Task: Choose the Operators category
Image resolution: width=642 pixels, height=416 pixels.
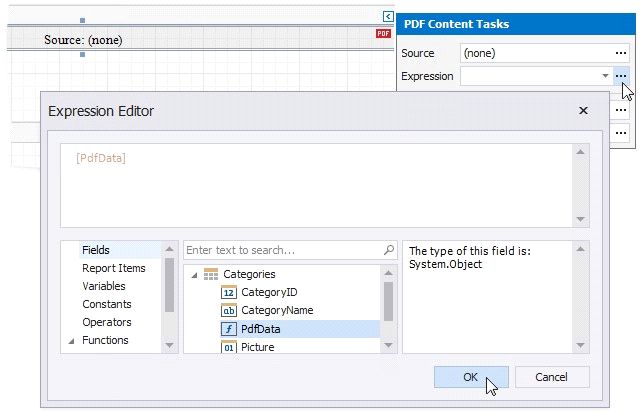Action: 106,322
